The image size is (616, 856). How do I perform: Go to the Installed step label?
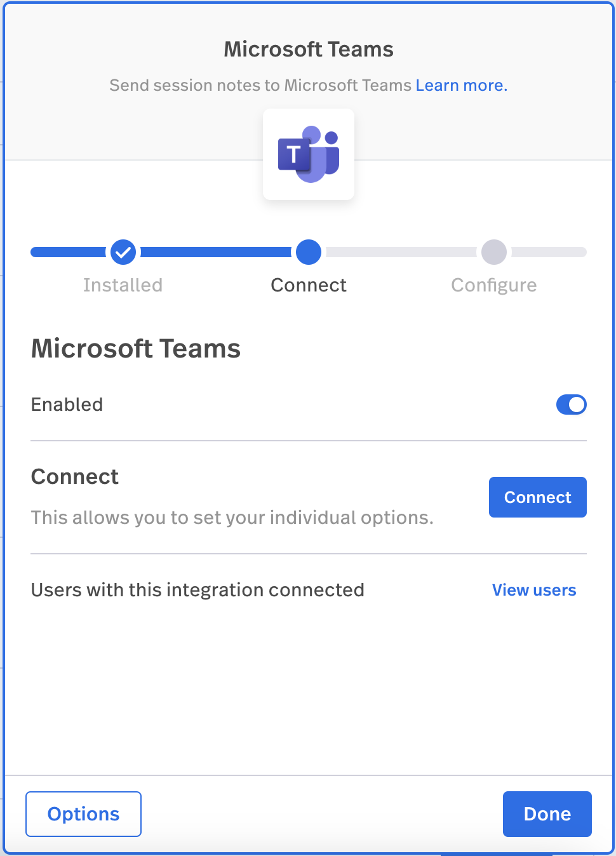point(123,285)
